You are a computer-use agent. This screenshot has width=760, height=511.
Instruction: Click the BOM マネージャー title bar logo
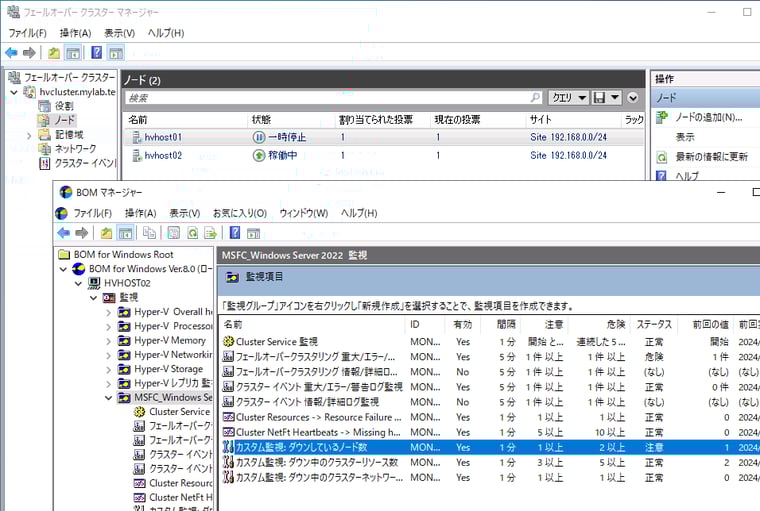[x=65, y=192]
